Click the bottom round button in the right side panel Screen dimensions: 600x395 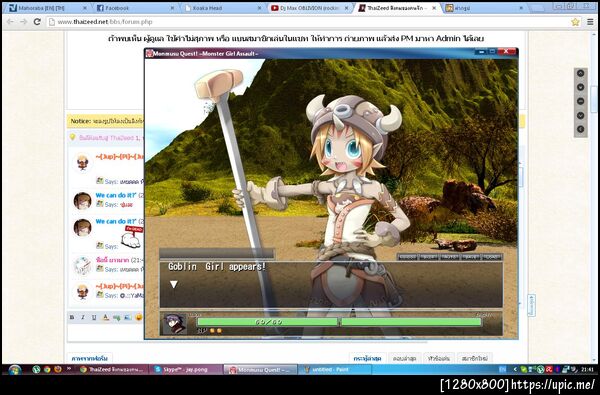click(x=580, y=129)
